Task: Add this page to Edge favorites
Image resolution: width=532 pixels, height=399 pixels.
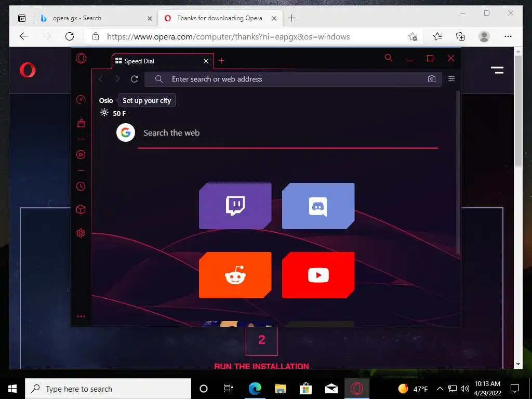Action: (413, 37)
